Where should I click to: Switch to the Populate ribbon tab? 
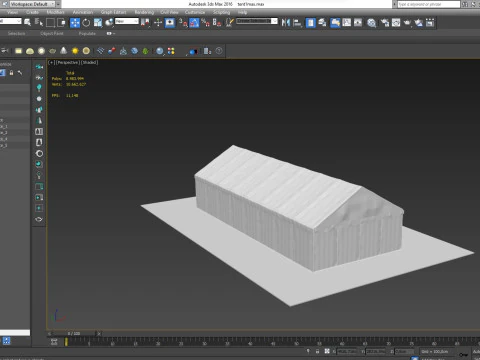click(x=87, y=33)
